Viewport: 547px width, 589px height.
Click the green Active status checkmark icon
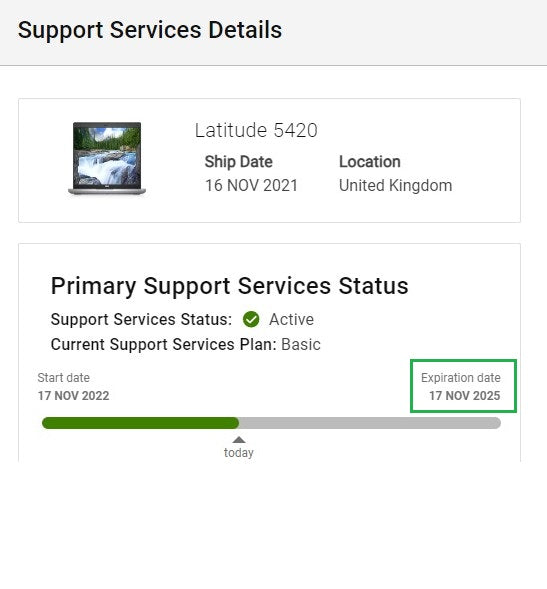251,320
